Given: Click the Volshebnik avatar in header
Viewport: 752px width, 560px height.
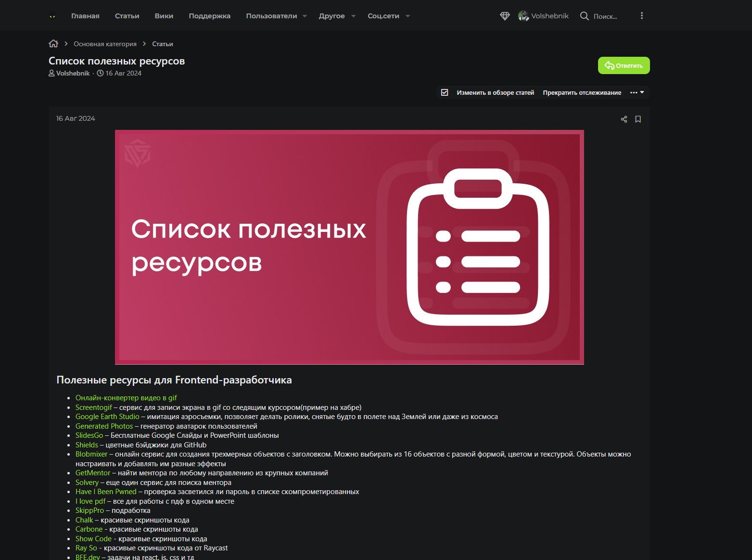Looking at the screenshot, I should pyautogui.click(x=523, y=16).
